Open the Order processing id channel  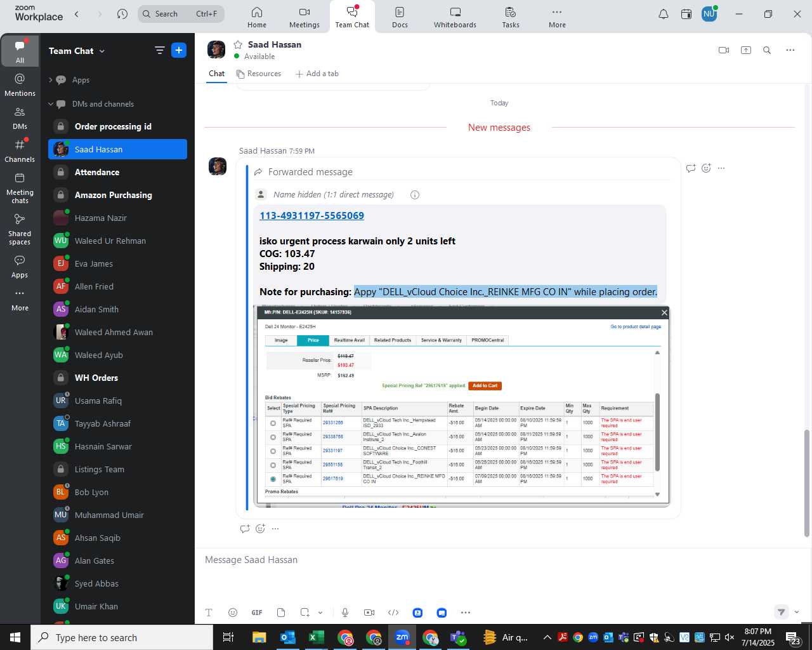(117, 126)
